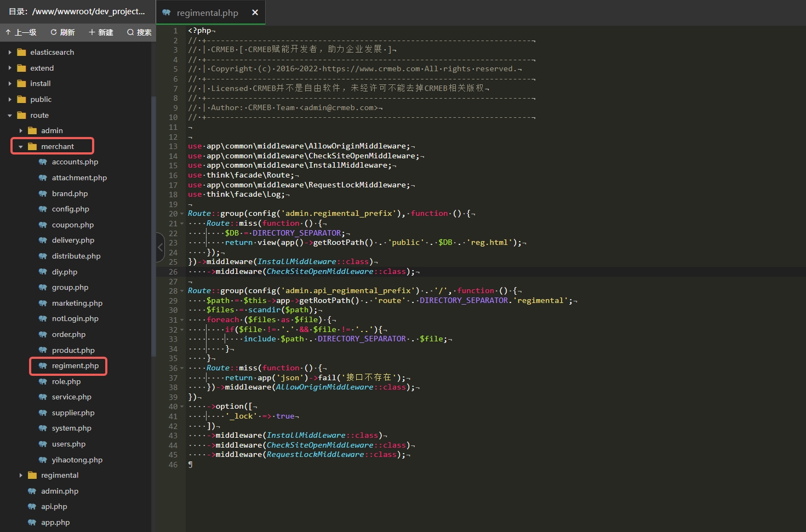Fold code block at line 21
The image size is (806, 532).
[x=182, y=224]
